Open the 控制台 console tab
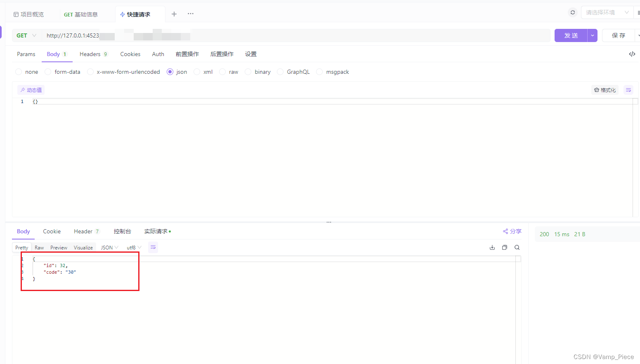 click(123, 231)
